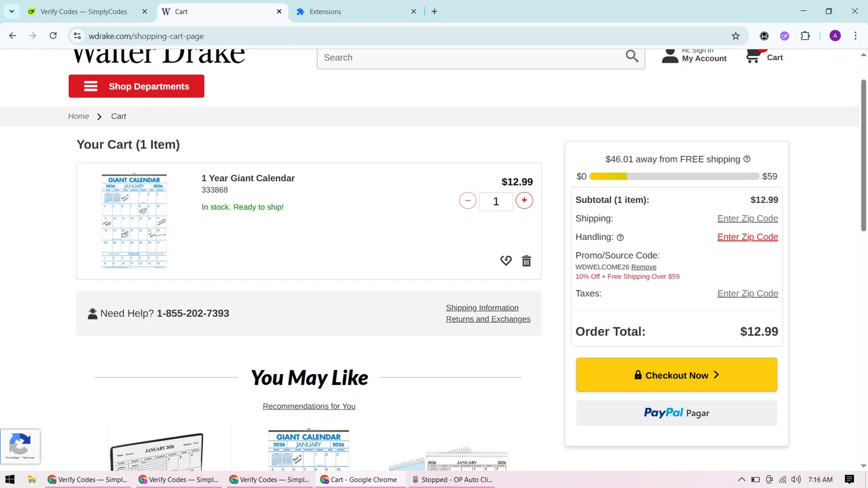Select the Cart browser tab

click(222, 12)
